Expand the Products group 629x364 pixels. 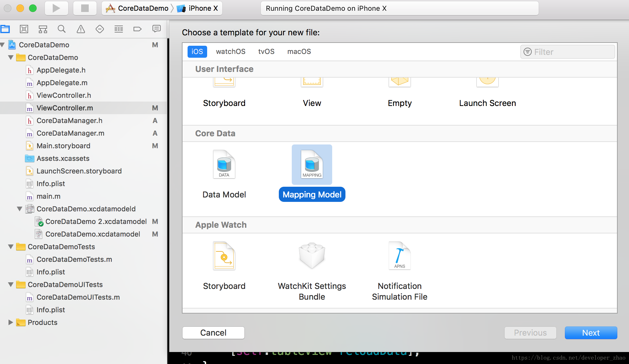pos(11,322)
